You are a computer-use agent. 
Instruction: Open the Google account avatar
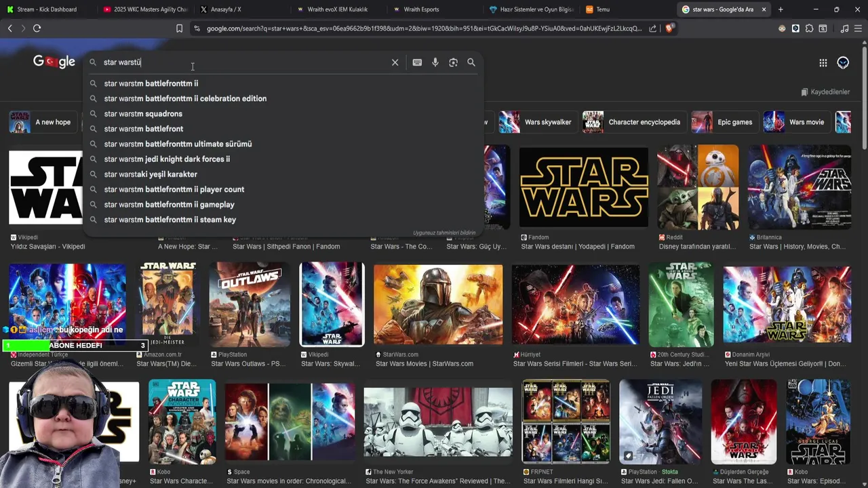click(843, 63)
